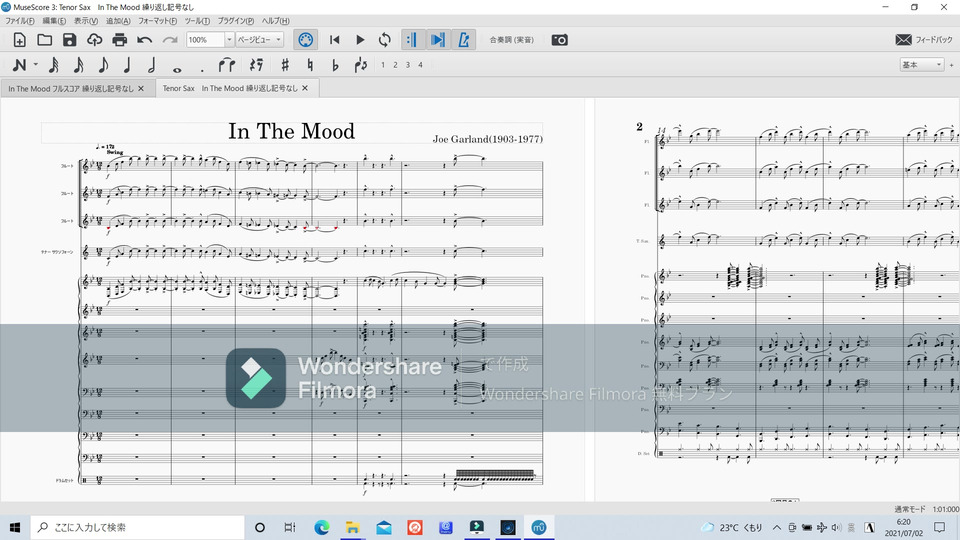Viewport: 960px width, 540px height.
Task: Toggle loop playback
Action: point(385,40)
